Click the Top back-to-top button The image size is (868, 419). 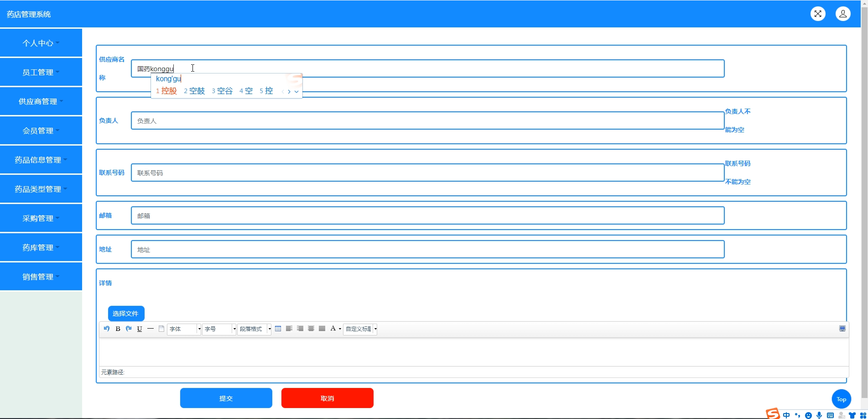click(x=842, y=399)
